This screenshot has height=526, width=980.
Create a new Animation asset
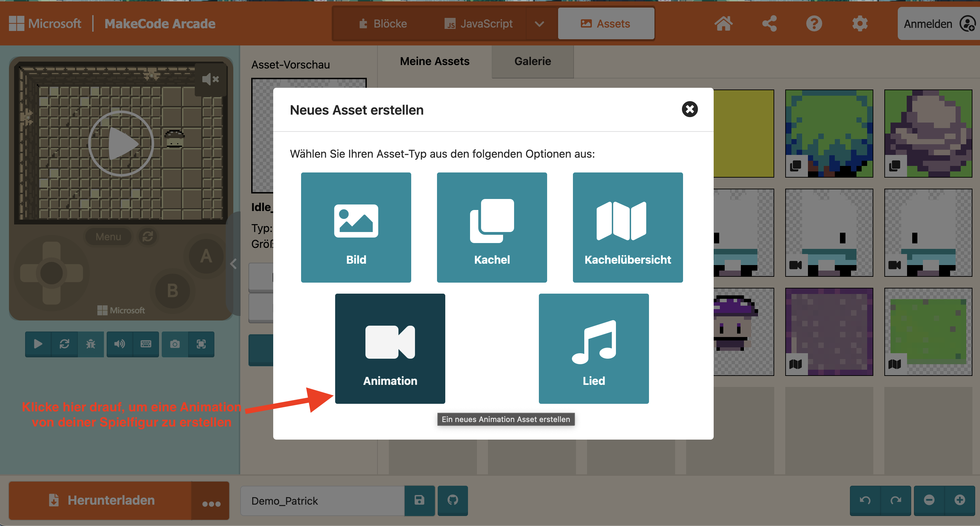click(x=390, y=348)
